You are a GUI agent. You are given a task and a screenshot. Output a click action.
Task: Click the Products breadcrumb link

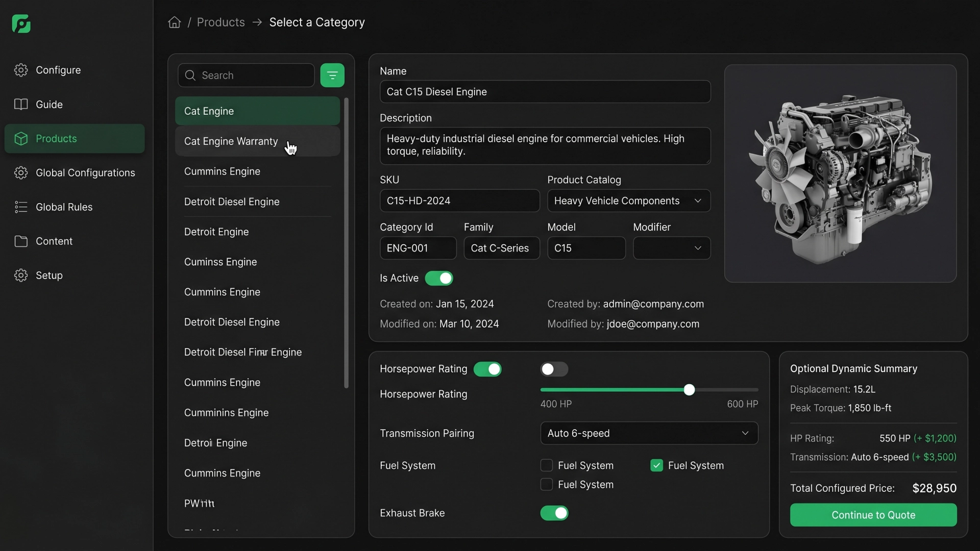point(220,22)
